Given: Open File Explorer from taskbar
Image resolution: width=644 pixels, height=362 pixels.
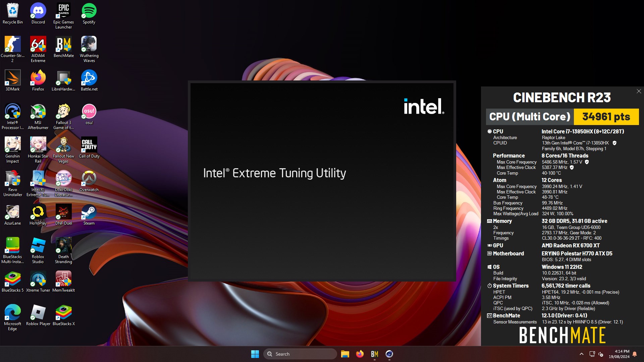Looking at the screenshot, I should (345, 354).
